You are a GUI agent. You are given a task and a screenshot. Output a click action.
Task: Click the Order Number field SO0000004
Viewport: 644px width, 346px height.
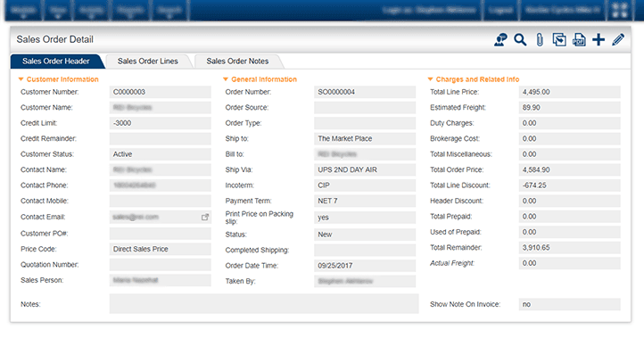365,92
